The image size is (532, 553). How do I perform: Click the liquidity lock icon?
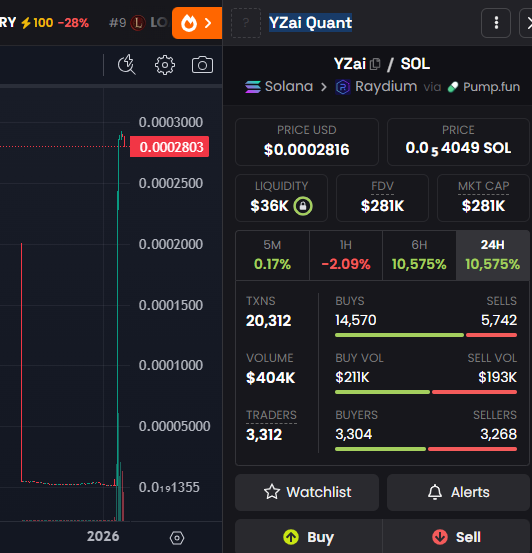pos(303,206)
